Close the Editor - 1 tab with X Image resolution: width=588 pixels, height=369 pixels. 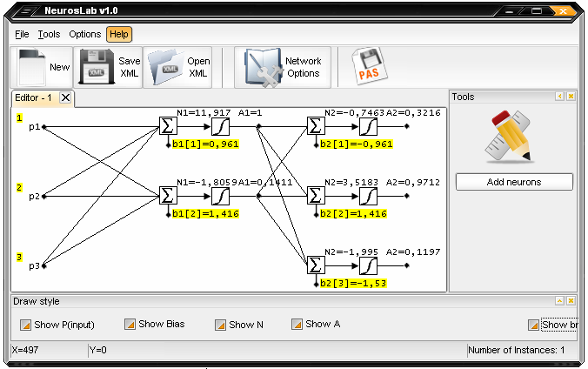66,97
